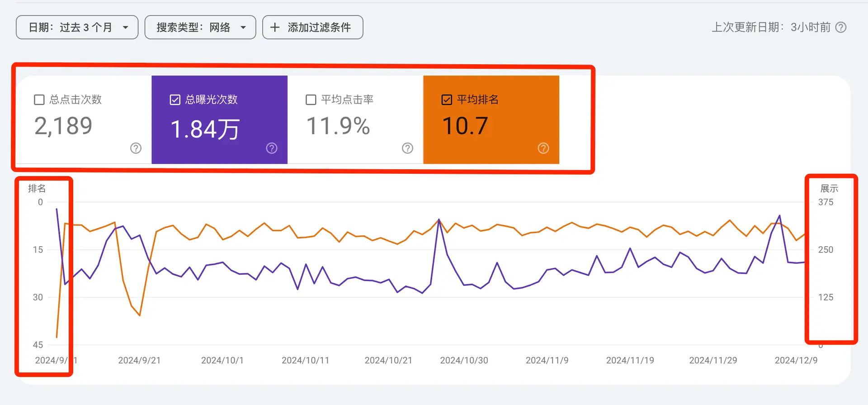Check the 平均点击率 checkbox
The image size is (868, 405).
pos(311,100)
